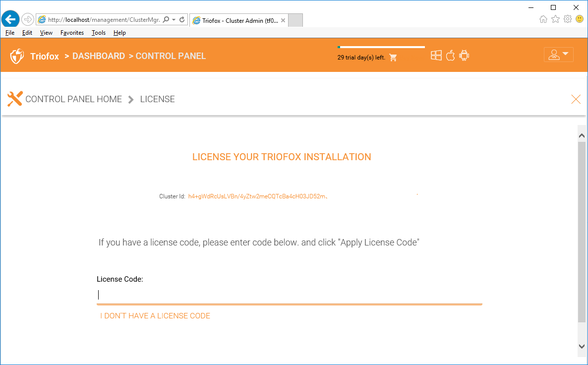The width and height of the screenshot is (588, 365).
Task: Close the License panel with orange X
Action: click(576, 99)
